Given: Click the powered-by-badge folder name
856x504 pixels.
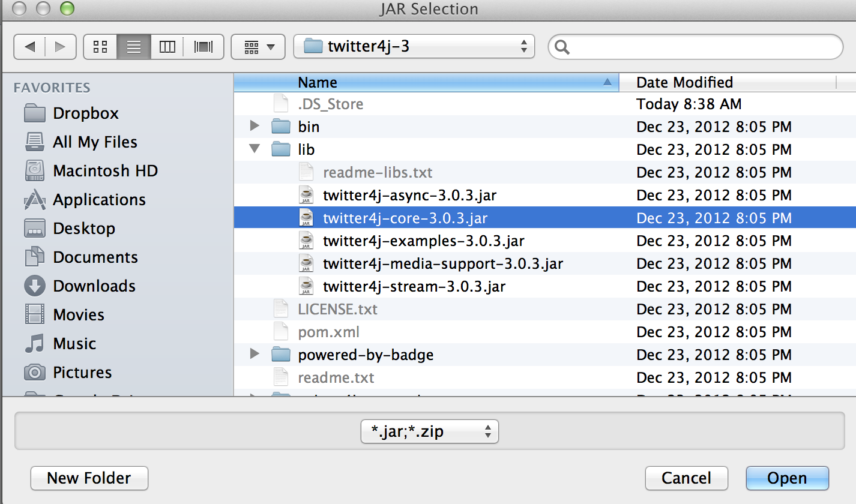Looking at the screenshot, I should click(366, 355).
